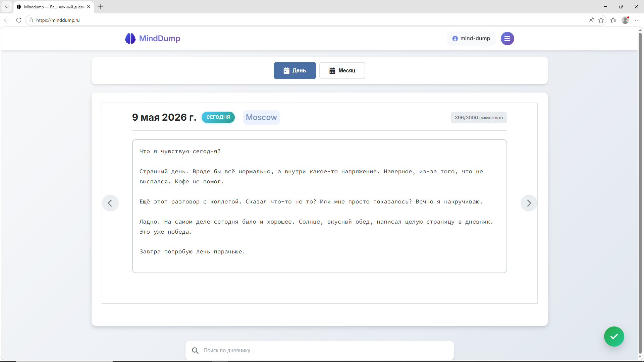Click the search magnifier icon
The width and height of the screenshot is (644, 362).
coord(195,351)
